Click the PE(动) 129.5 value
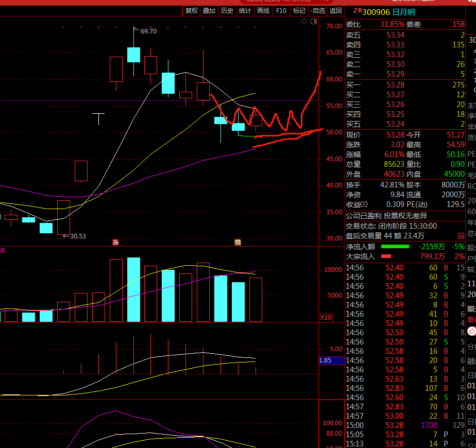Image resolution: width=476 pixels, height=448 pixels. click(x=456, y=204)
